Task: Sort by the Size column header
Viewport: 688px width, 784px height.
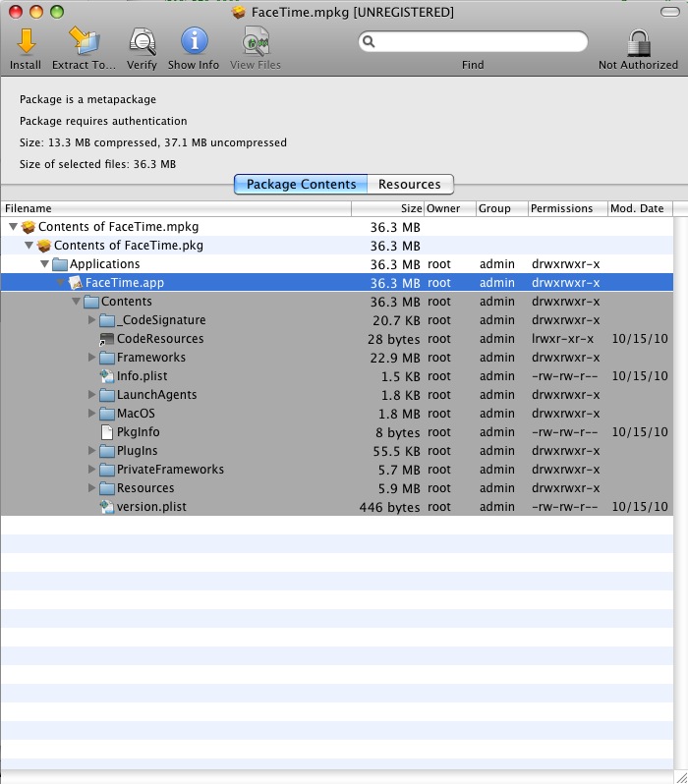Action: 388,208
